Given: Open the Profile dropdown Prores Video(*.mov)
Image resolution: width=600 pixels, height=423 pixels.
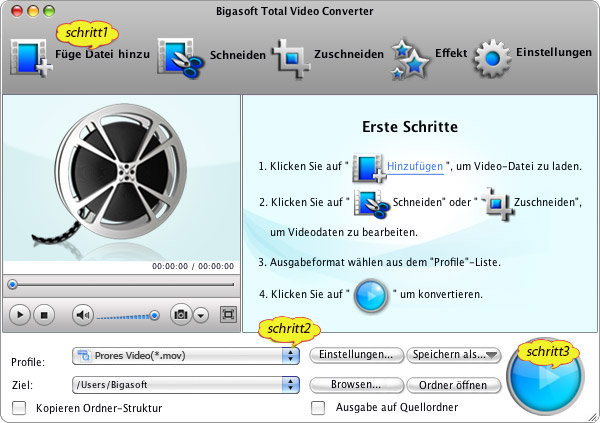Looking at the screenshot, I should (x=186, y=356).
